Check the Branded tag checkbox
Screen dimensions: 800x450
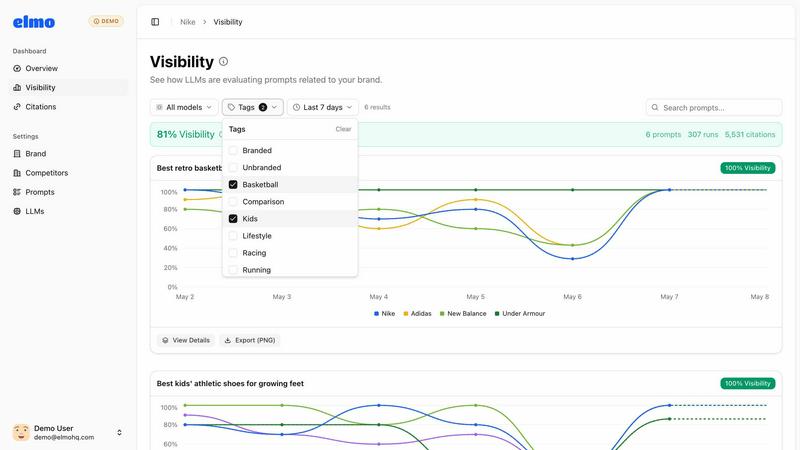coord(233,151)
